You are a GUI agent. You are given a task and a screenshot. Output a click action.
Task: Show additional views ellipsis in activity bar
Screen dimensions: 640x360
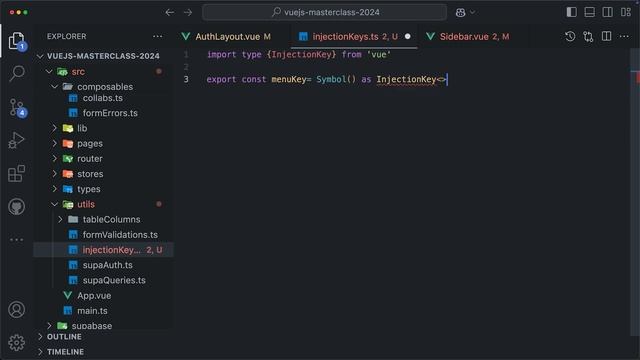point(16,240)
